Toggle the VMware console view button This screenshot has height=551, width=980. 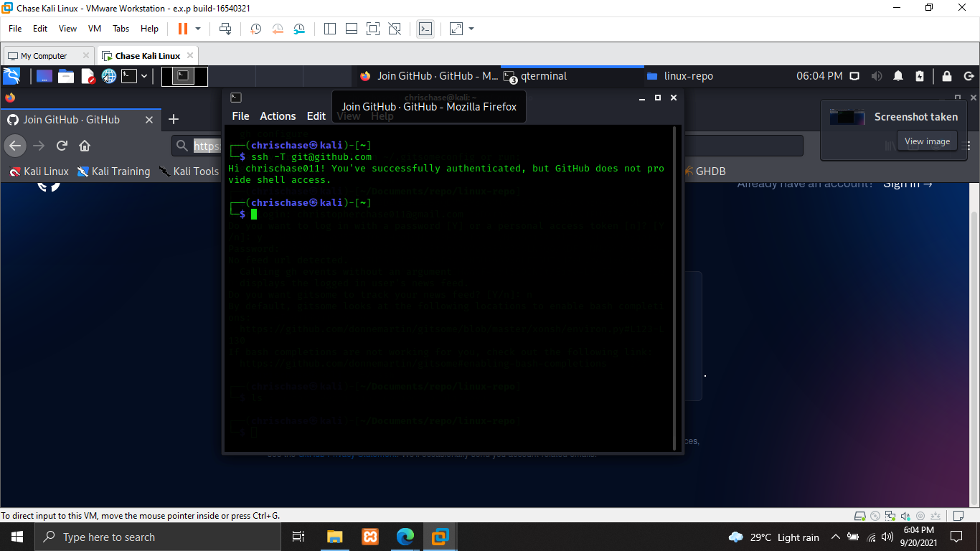(x=425, y=29)
